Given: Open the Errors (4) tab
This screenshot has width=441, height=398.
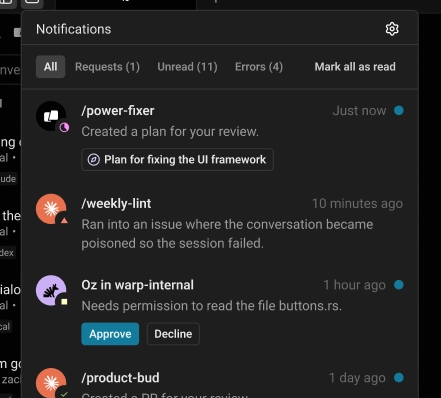Looking at the screenshot, I should pos(259,67).
